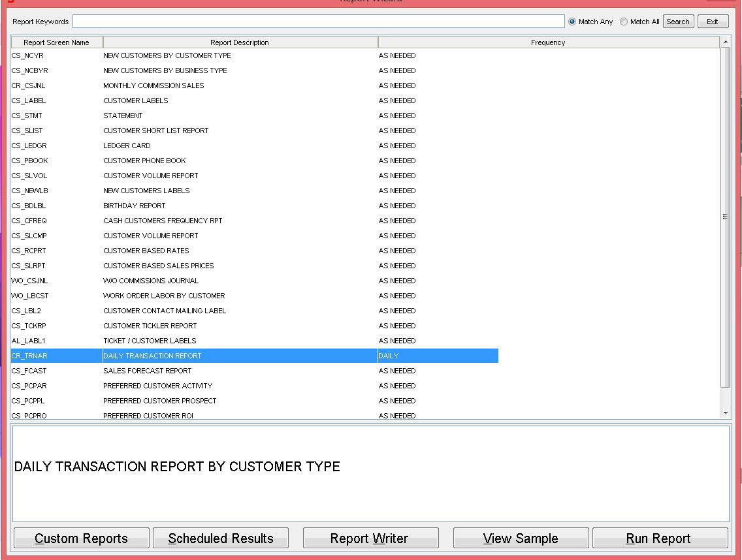The width and height of the screenshot is (742, 560).
Task: Select the Match All radio button
Action: pos(624,22)
